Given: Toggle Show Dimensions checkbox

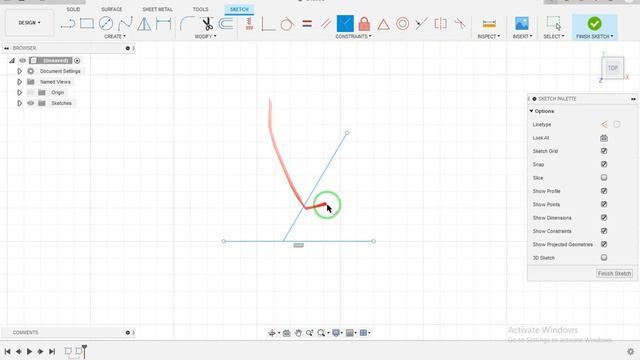Looking at the screenshot, I should 604,218.
